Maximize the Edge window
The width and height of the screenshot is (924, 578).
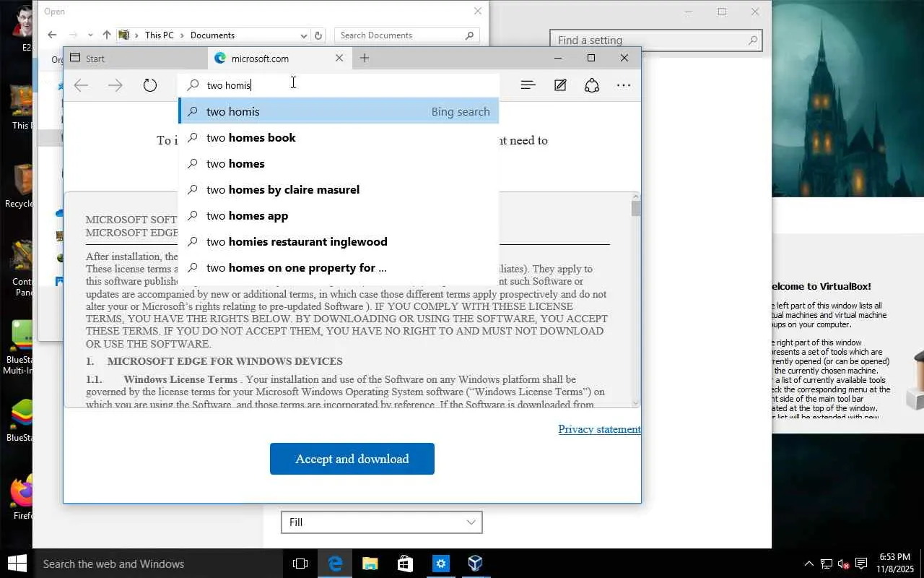[590, 58]
